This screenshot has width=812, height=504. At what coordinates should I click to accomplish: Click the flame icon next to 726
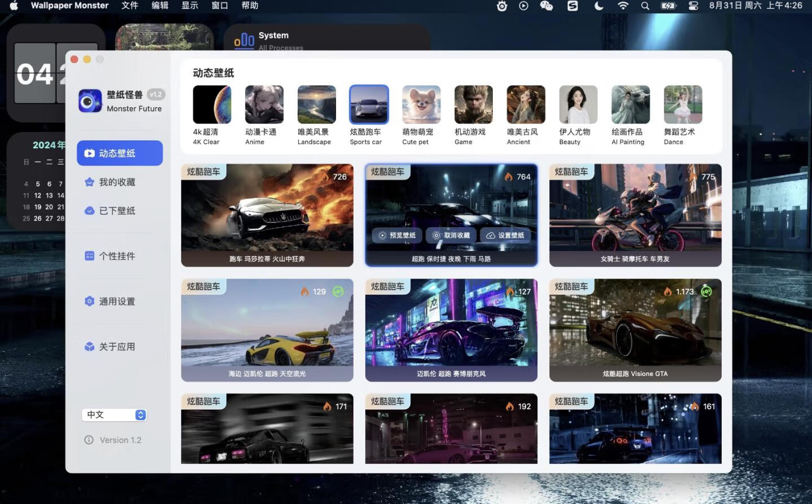click(x=325, y=176)
